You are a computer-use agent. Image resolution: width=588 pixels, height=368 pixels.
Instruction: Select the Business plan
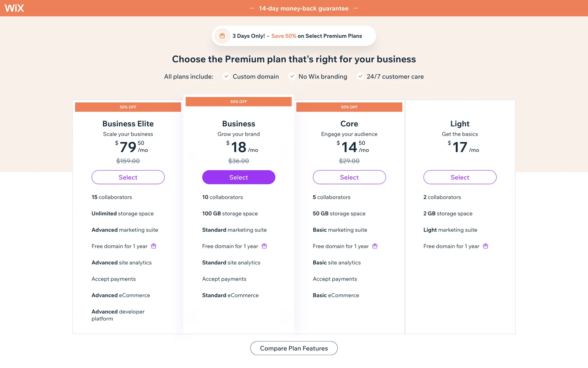coord(239,177)
